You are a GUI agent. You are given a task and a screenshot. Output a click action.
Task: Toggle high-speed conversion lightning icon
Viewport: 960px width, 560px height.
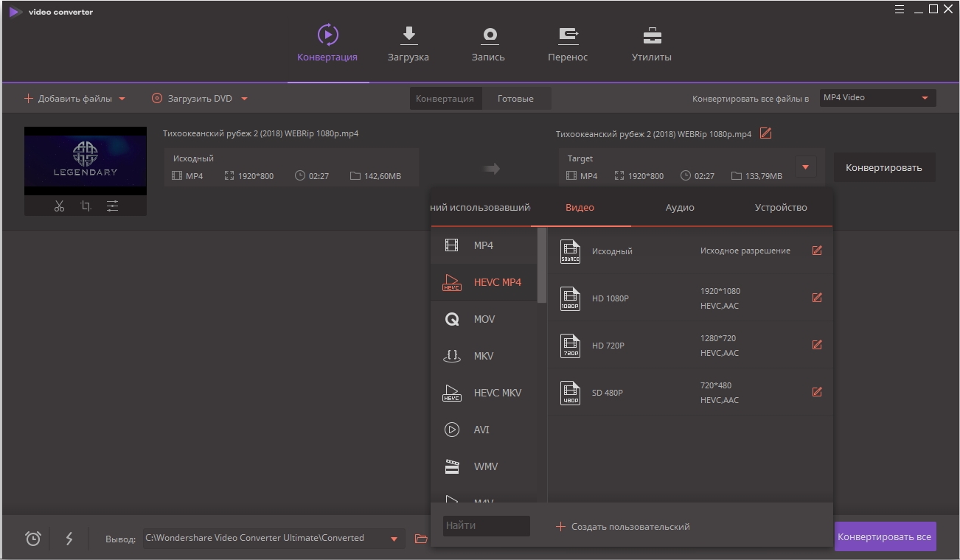pos(69,539)
